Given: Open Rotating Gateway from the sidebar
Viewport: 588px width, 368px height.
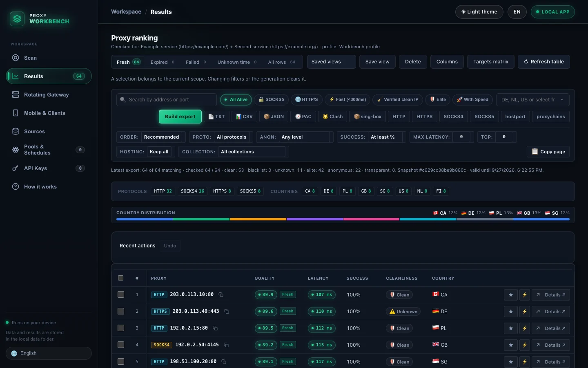Looking at the screenshot, I should 49,94.
